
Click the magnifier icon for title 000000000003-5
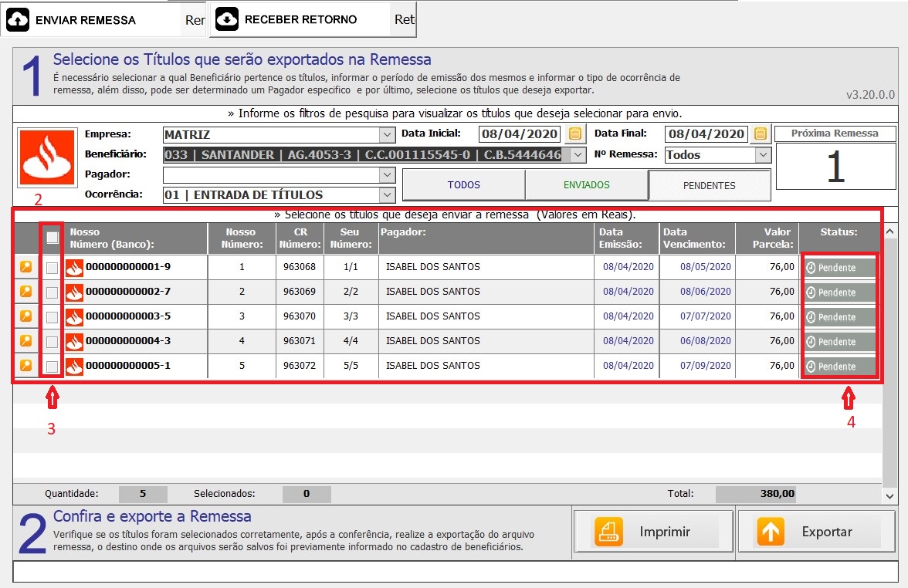click(25, 316)
